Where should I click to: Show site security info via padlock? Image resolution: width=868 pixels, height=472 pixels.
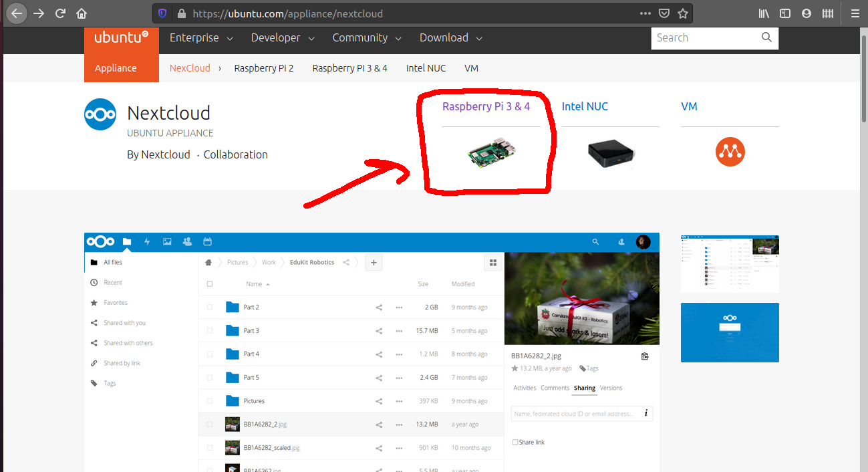pyautogui.click(x=181, y=13)
